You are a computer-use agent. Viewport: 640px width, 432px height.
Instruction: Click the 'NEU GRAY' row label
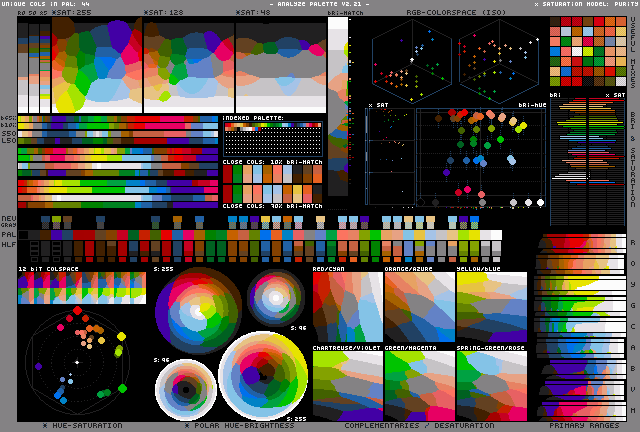(9, 221)
